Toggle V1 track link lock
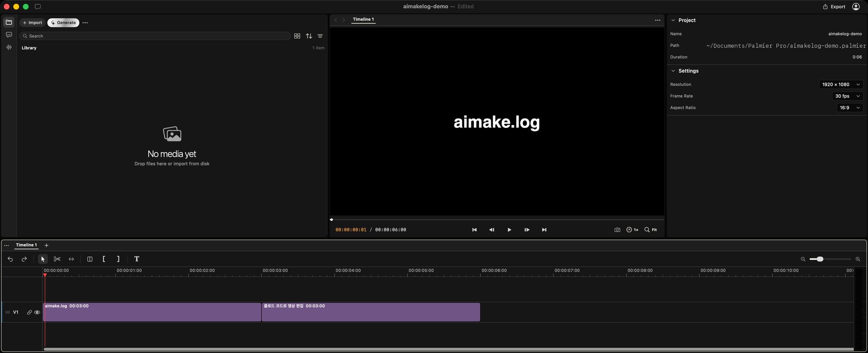Image resolution: width=868 pixels, height=353 pixels. click(x=30, y=312)
